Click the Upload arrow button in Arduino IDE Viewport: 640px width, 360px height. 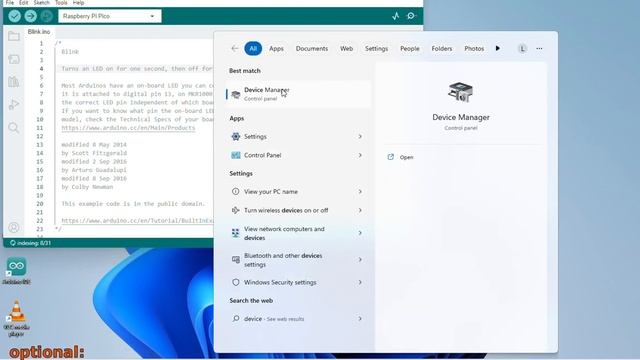(31, 16)
